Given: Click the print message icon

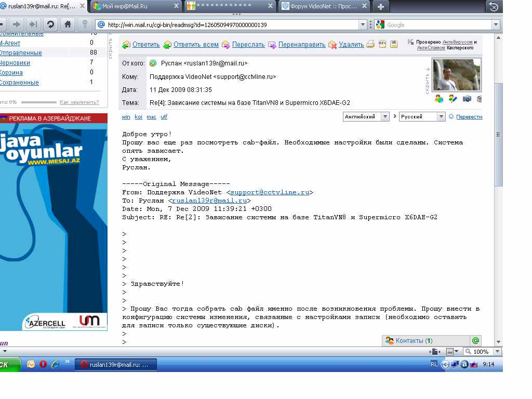Looking at the screenshot, I should click(x=370, y=44).
